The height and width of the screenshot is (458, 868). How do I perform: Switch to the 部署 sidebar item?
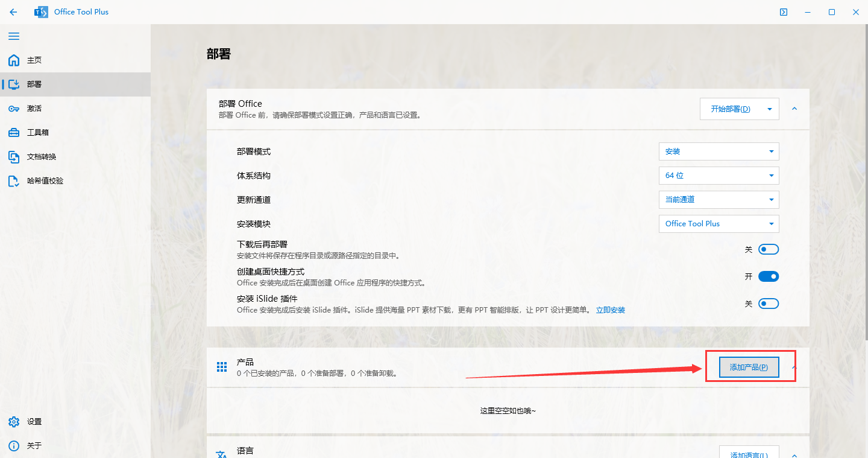[34, 84]
